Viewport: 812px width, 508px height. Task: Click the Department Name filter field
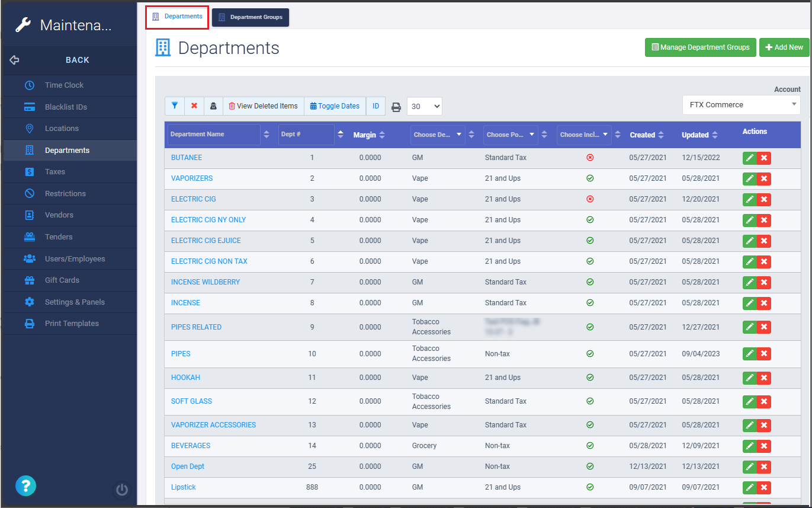[214, 135]
